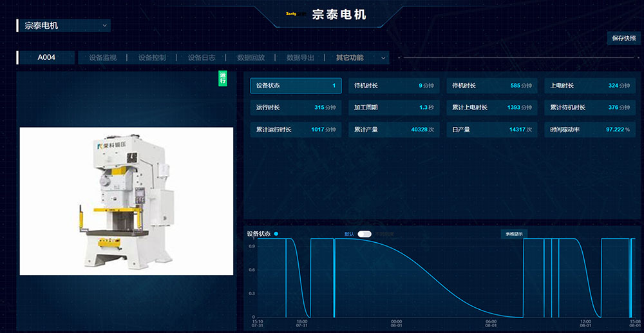
Task: Choose the 加工周期 metric card
Action: point(394,108)
